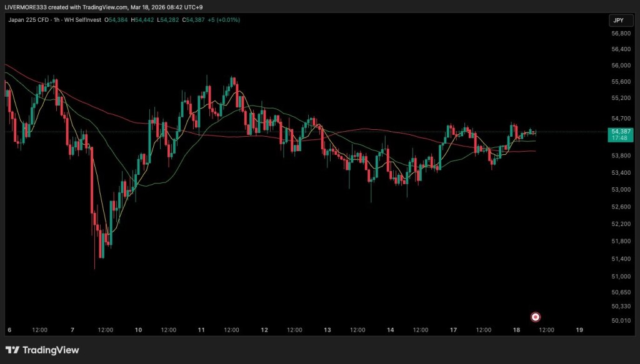Open the JPY currency selector
Image resolution: width=640 pixels, height=364 pixels.
pos(618,21)
